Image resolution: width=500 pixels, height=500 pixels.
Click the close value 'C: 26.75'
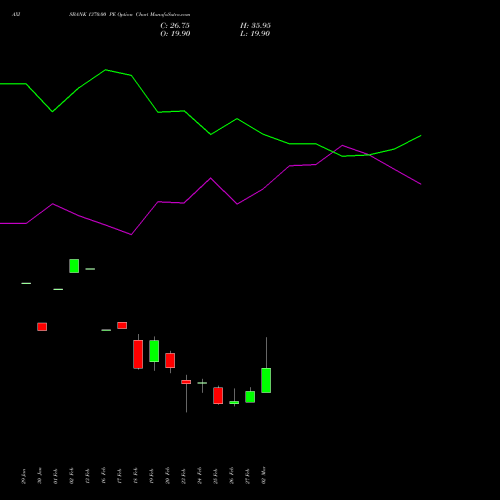[175, 26]
